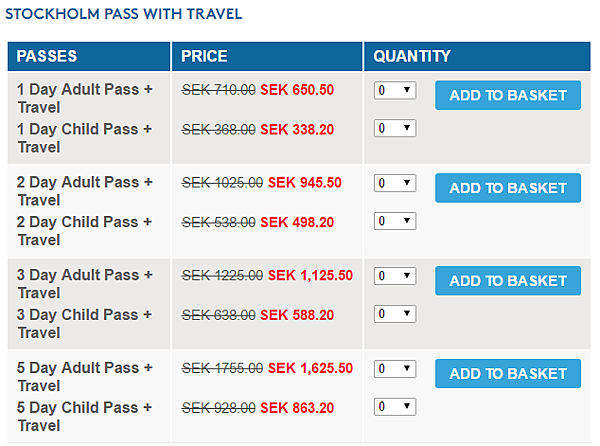Select the 3 Day Child Pass + Travel label
This screenshot has height=446, width=600.
85,324
